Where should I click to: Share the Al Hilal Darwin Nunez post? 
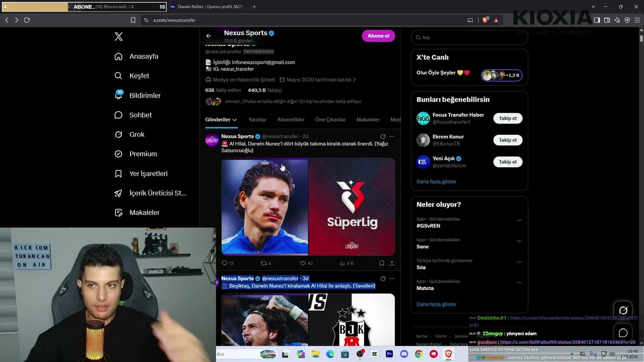(392, 263)
